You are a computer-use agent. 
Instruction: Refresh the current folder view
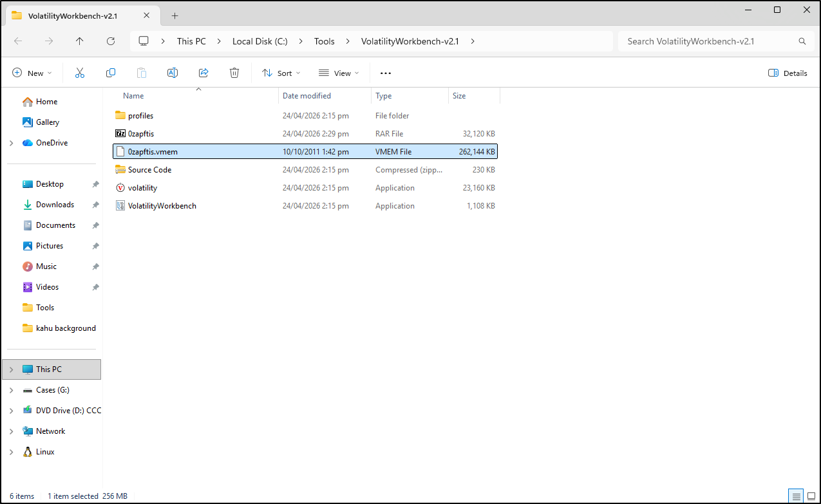click(111, 41)
